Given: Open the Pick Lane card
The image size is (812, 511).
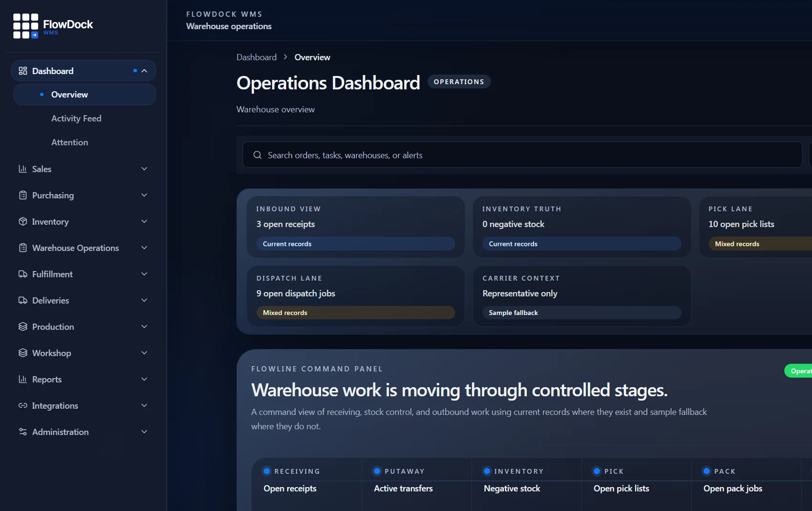Looking at the screenshot, I should [756, 227].
